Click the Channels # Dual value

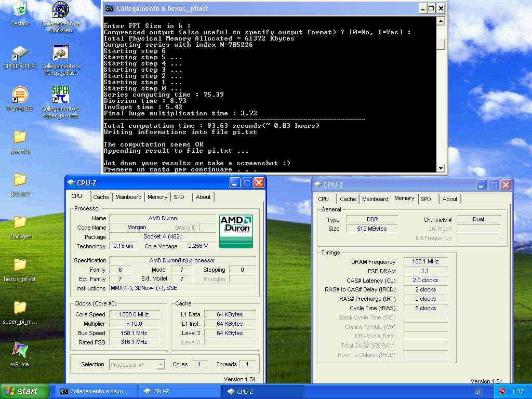478,219
